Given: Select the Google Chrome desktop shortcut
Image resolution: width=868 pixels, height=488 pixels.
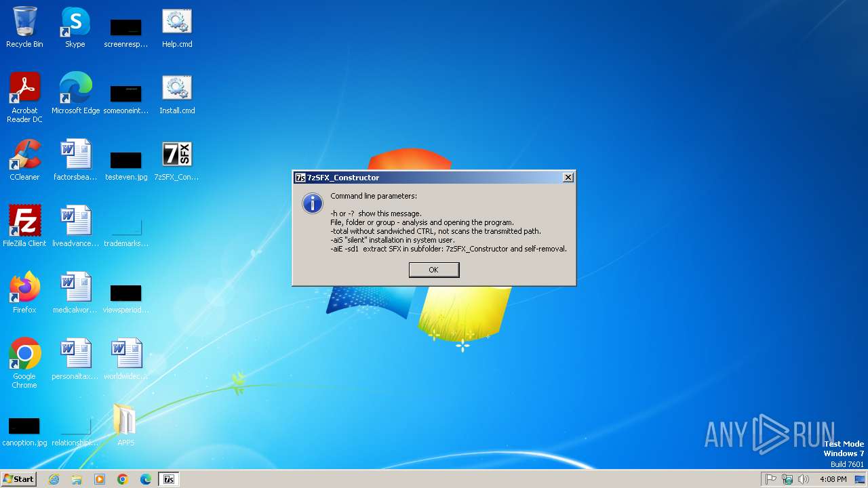Looking at the screenshot, I should click(x=24, y=364).
